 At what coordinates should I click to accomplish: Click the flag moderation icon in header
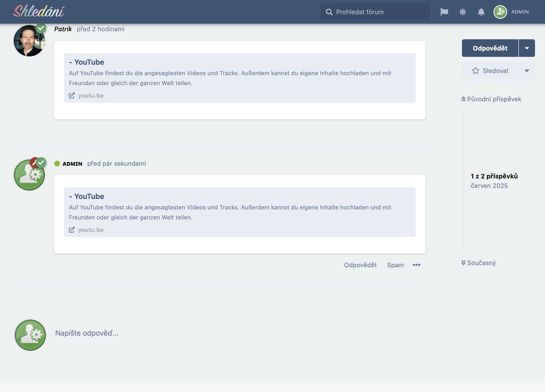[444, 12]
